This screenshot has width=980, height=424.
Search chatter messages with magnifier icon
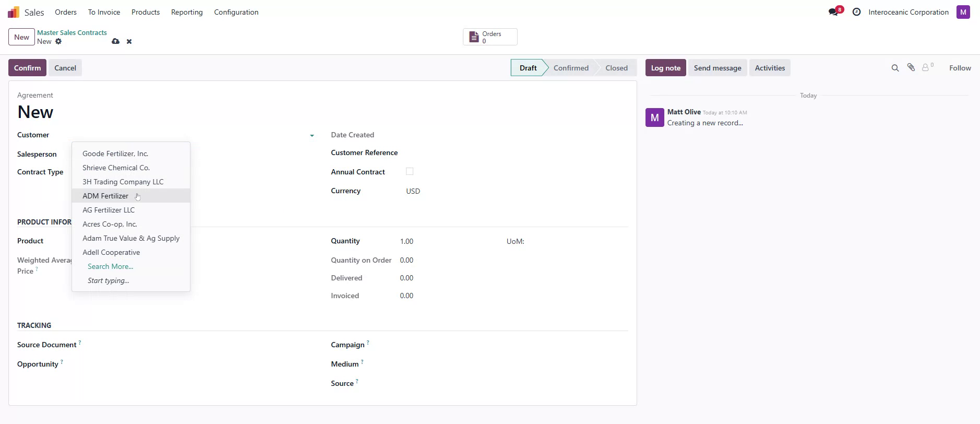click(895, 68)
